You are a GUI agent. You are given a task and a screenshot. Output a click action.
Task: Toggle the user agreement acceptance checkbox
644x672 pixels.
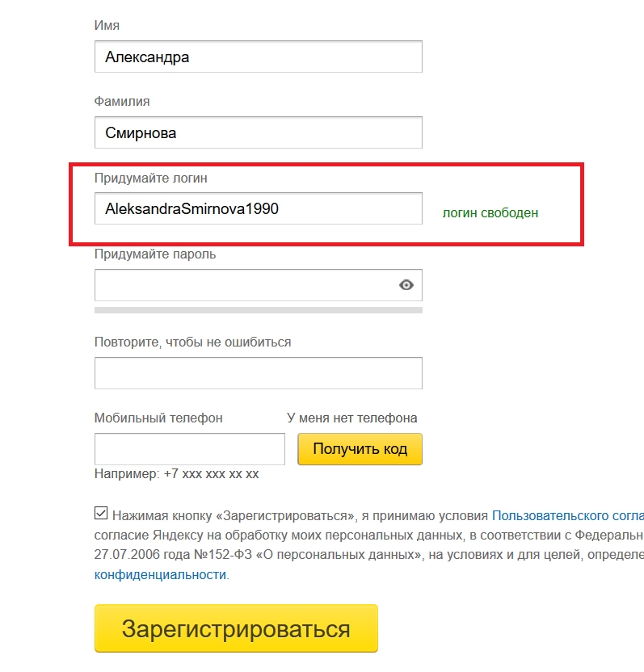pyautogui.click(x=101, y=513)
